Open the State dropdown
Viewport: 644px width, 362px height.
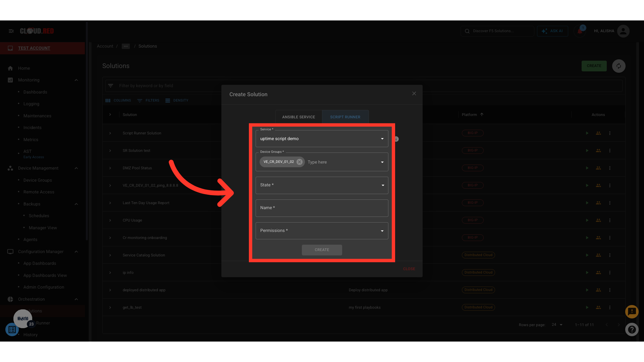[322, 185]
